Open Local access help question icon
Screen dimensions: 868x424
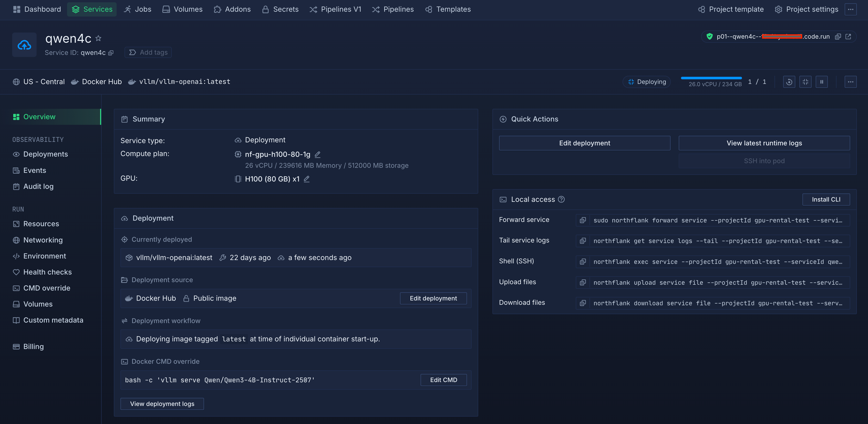(561, 199)
